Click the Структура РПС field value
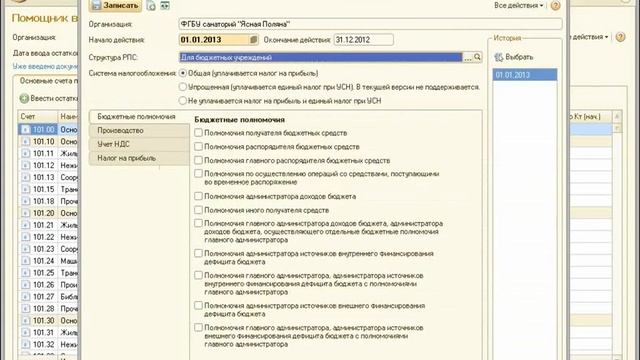The image size is (640, 360). (320, 58)
